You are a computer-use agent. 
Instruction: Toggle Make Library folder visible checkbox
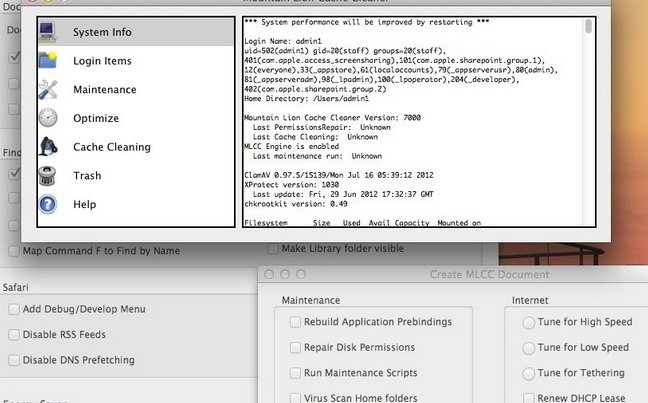coord(272,248)
